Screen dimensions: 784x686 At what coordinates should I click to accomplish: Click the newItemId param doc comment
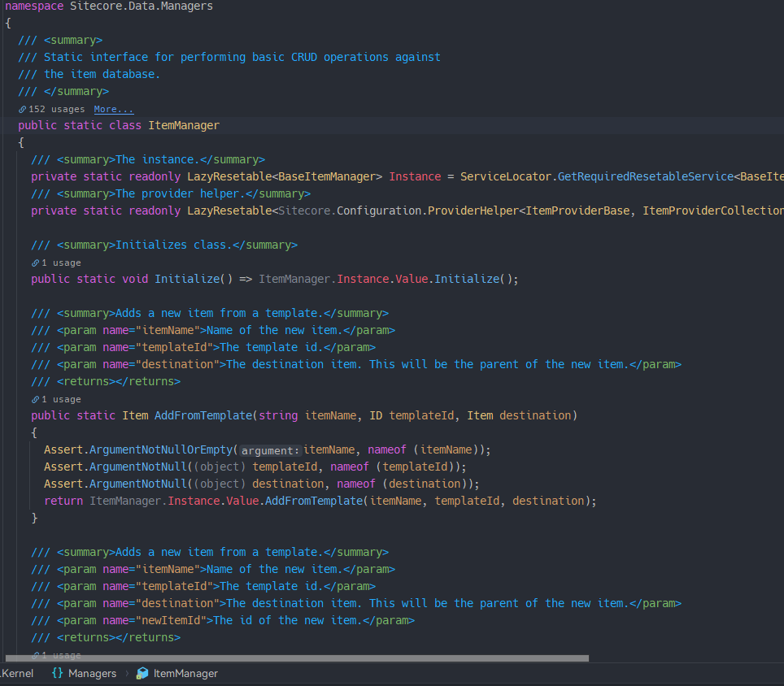click(x=223, y=620)
